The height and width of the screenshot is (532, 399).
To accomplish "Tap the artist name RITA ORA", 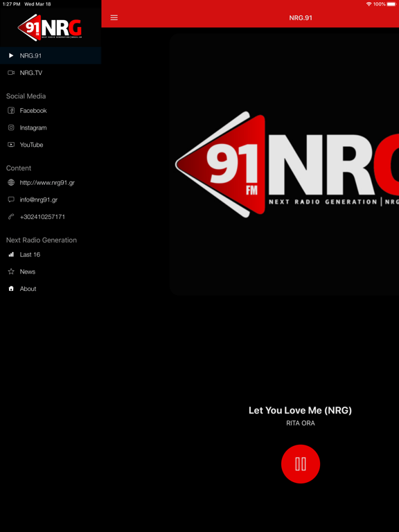I will click(x=300, y=423).
